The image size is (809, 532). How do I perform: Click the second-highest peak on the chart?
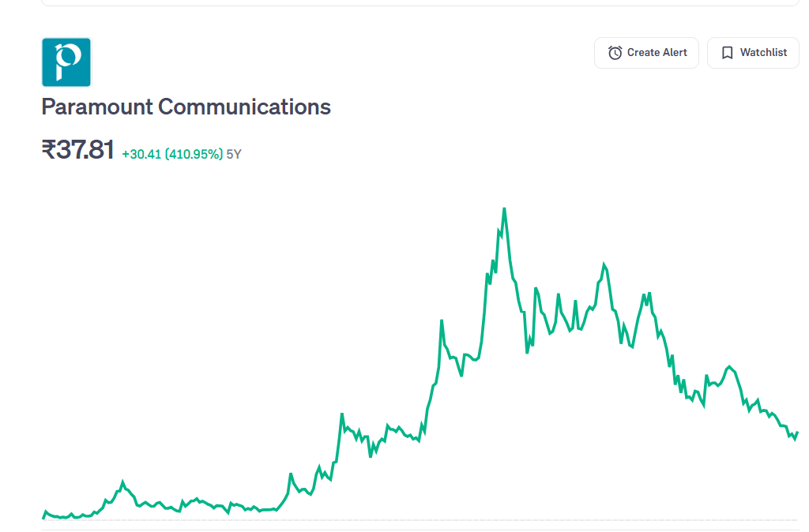point(604,264)
